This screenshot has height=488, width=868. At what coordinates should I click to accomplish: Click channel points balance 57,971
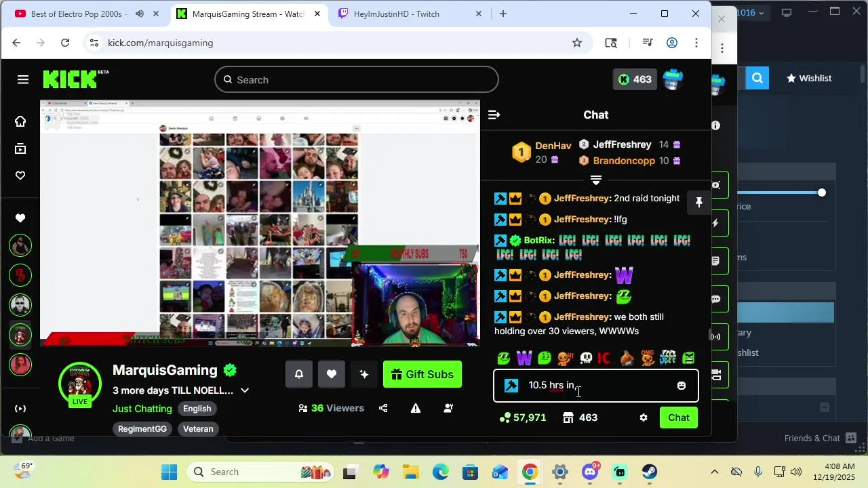(522, 418)
